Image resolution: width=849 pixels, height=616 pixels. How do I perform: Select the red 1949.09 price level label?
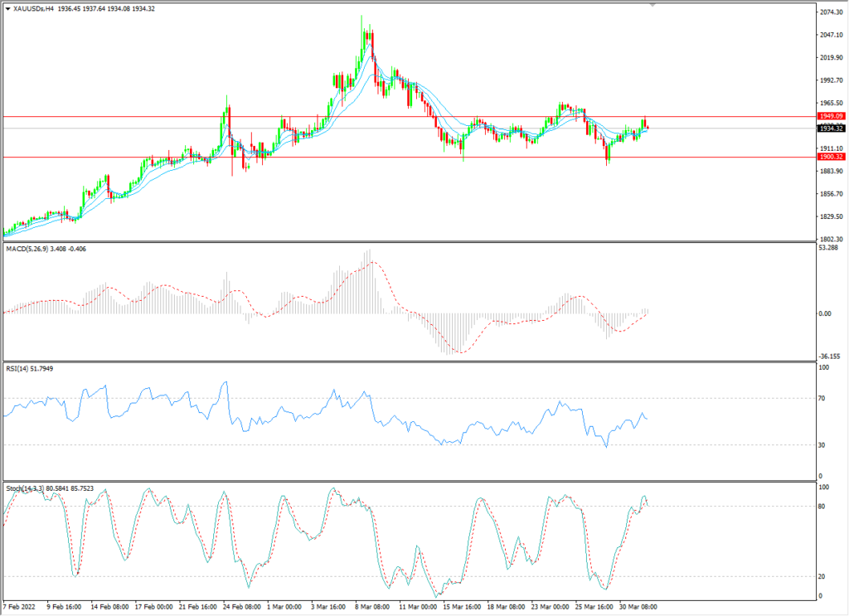831,116
